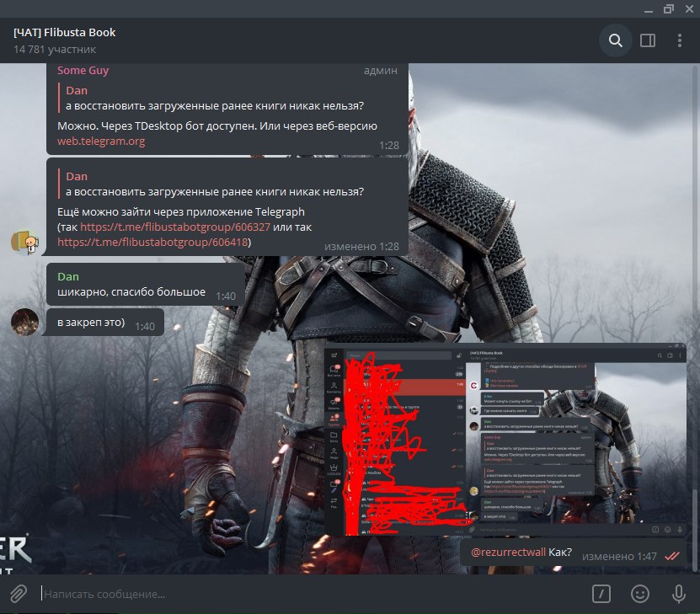Open the @rezurrectwall mention
This screenshot has width=700, height=614.
pos(508,553)
